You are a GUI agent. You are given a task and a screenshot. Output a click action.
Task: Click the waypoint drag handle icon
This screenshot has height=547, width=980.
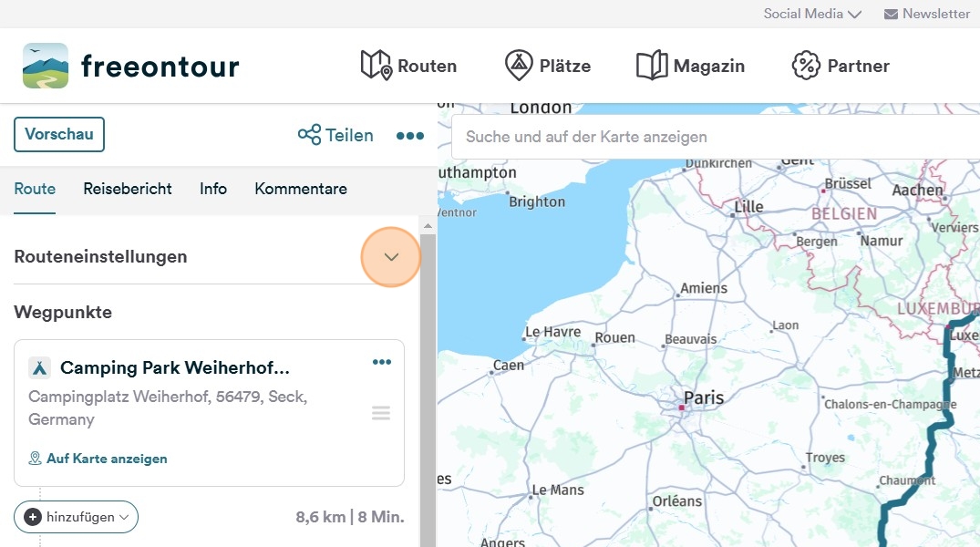pyautogui.click(x=381, y=413)
